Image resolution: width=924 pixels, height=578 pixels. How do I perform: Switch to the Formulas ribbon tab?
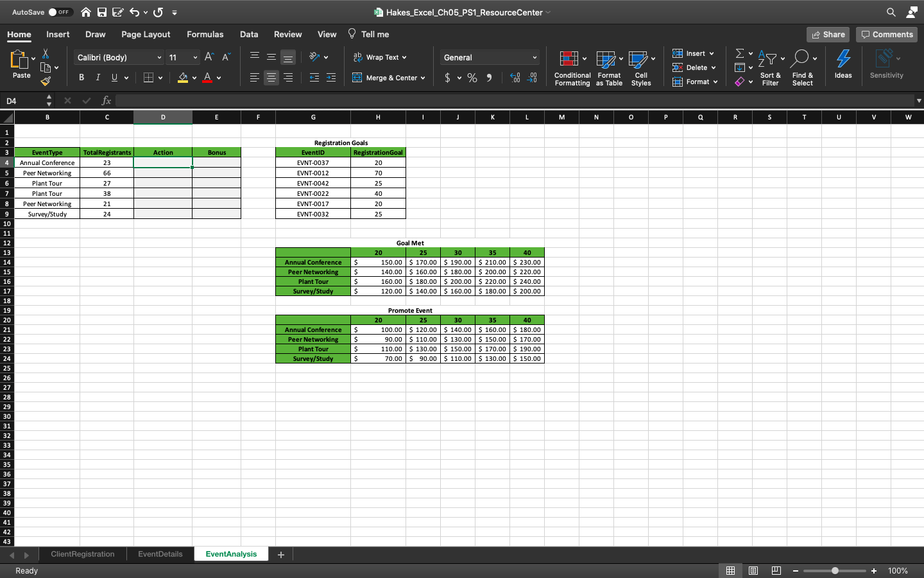(205, 34)
